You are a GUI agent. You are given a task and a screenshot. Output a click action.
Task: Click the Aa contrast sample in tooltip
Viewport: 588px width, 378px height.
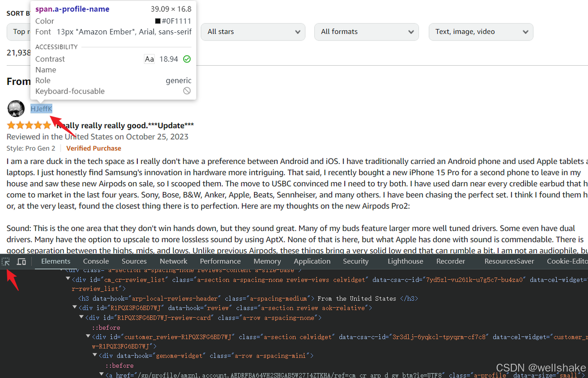tap(149, 59)
